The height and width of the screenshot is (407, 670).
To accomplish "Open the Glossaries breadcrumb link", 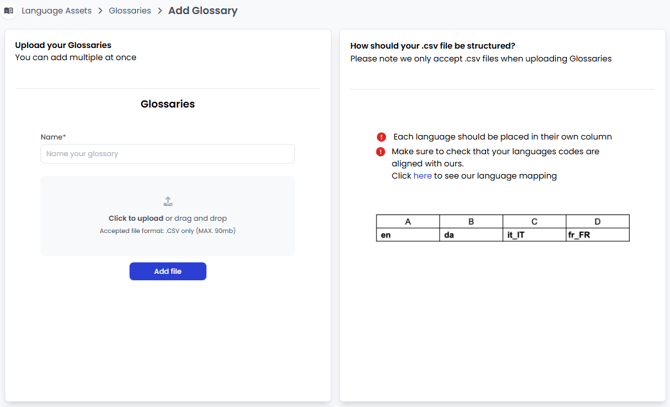I will (130, 11).
